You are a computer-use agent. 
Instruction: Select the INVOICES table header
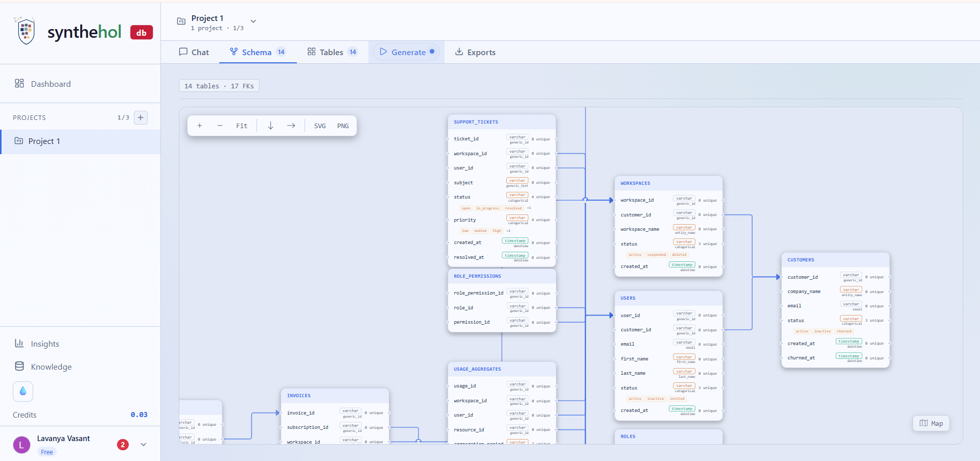pyautogui.click(x=335, y=396)
